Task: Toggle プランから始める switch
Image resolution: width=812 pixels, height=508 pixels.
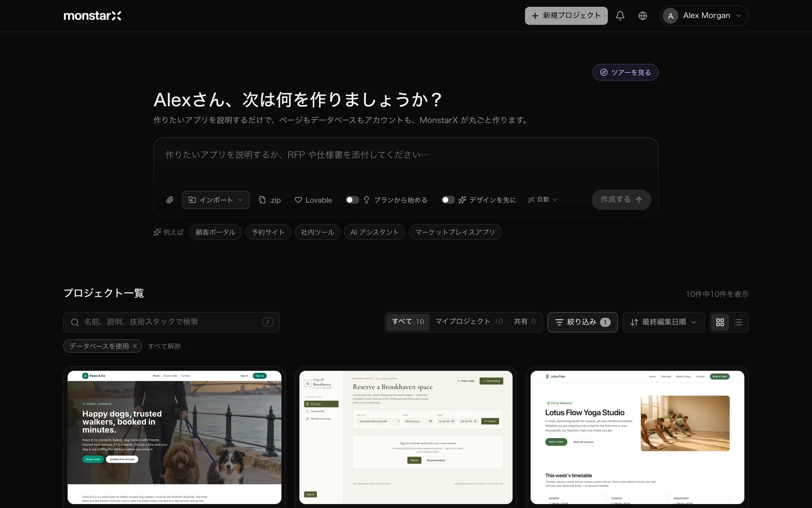Action: click(352, 200)
